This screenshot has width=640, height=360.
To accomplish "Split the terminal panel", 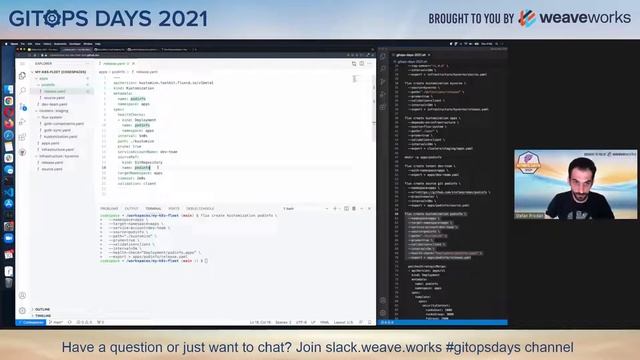I will click(346, 209).
